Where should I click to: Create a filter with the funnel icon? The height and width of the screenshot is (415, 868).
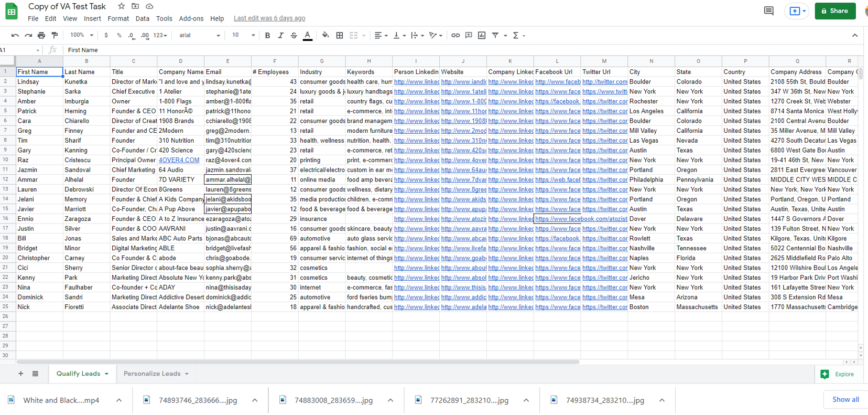(x=495, y=35)
